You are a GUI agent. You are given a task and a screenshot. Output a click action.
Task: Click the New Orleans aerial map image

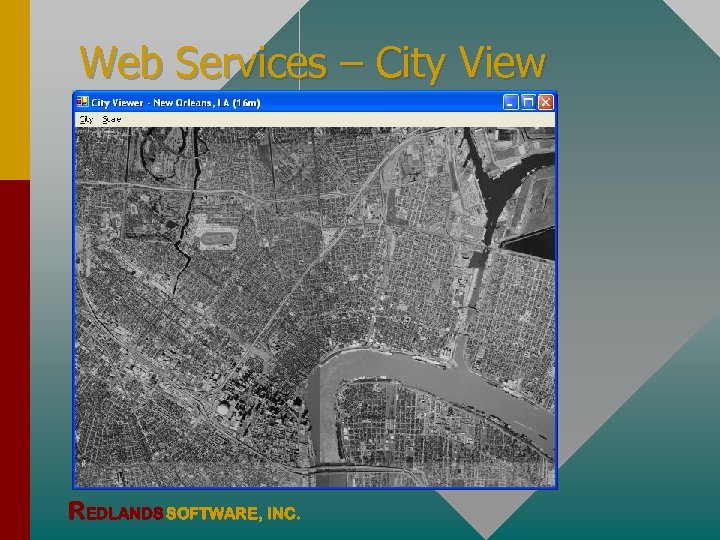point(315,307)
